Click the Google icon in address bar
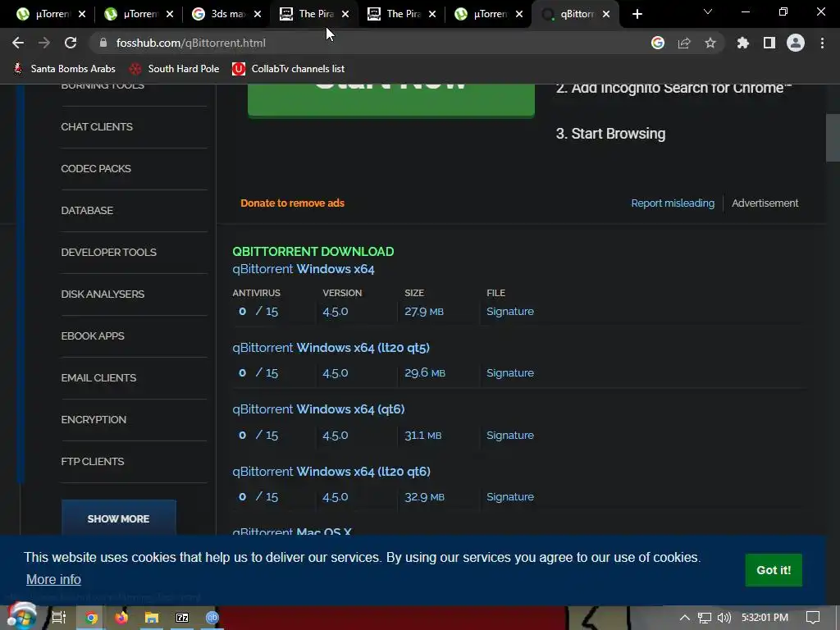Viewport: 840px width, 630px height. click(657, 43)
